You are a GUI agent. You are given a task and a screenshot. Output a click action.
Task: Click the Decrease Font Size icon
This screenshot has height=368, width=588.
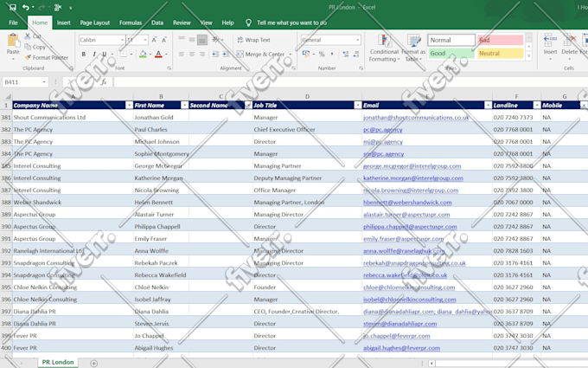[x=164, y=40]
